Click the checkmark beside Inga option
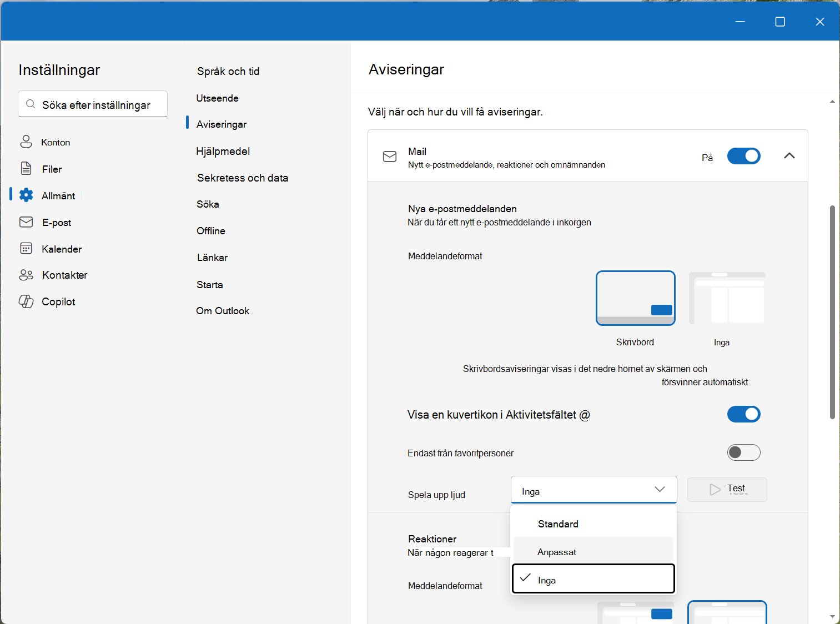The height and width of the screenshot is (624, 840). click(x=525, y=577)
